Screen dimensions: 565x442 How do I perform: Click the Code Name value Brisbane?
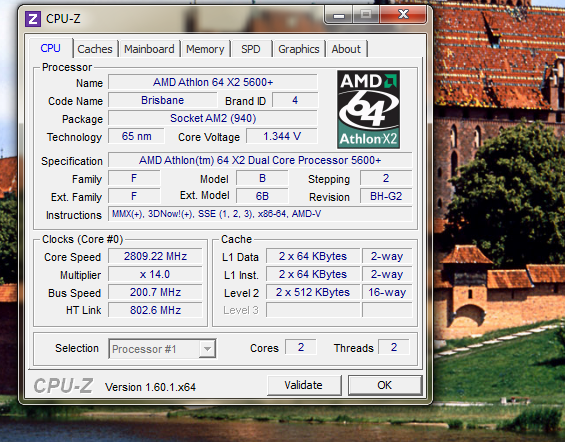click(x=163, y=100)
